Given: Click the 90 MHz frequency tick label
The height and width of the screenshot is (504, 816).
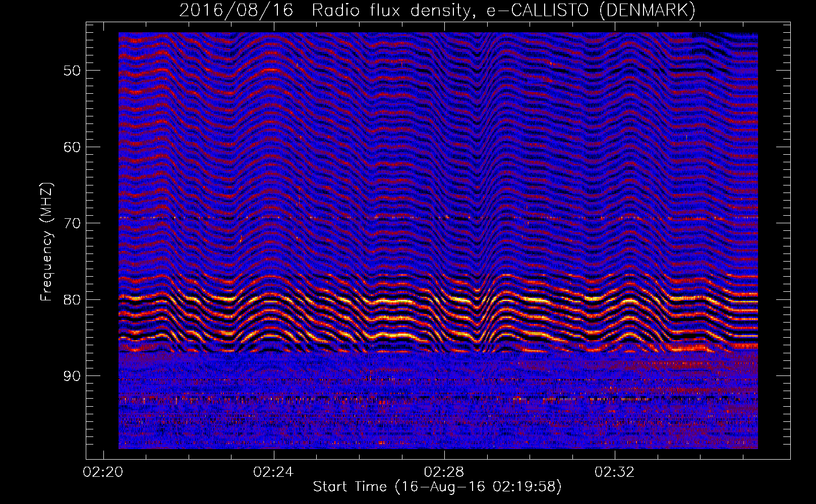Looking at the screenshot, I should [x=72, y=376].
